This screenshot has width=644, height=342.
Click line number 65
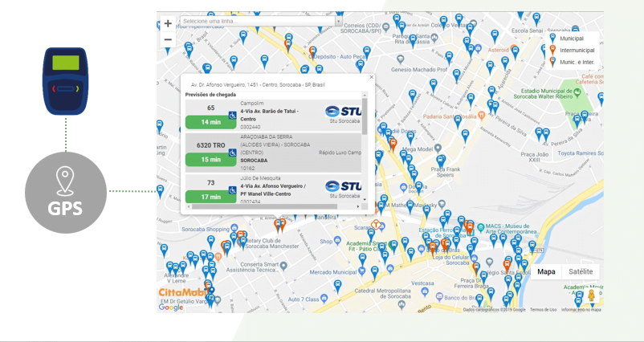click(x=210, y=108)
